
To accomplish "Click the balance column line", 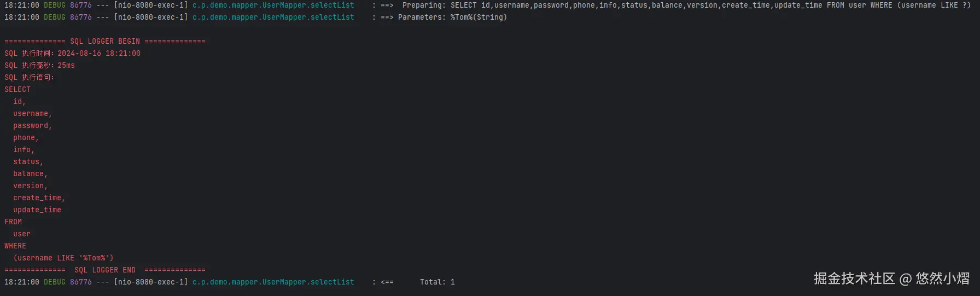I will [30, 173].
